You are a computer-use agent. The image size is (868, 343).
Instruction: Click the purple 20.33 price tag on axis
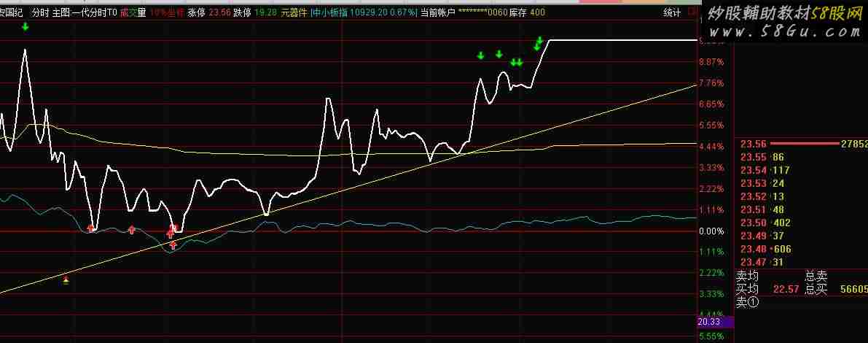click(716, 321)
